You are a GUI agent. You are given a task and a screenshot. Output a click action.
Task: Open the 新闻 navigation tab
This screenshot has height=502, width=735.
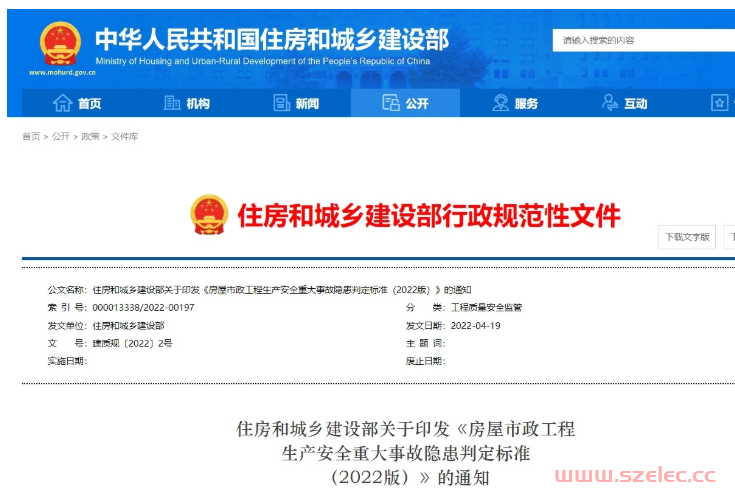[x=296, y=103]
